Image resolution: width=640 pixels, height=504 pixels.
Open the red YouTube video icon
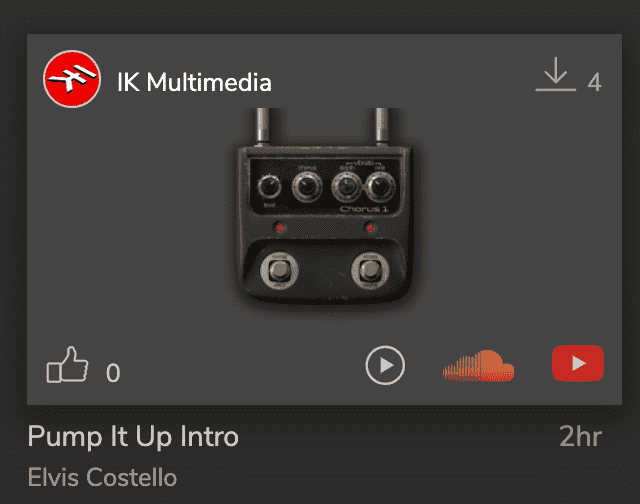tap(578, 364)
